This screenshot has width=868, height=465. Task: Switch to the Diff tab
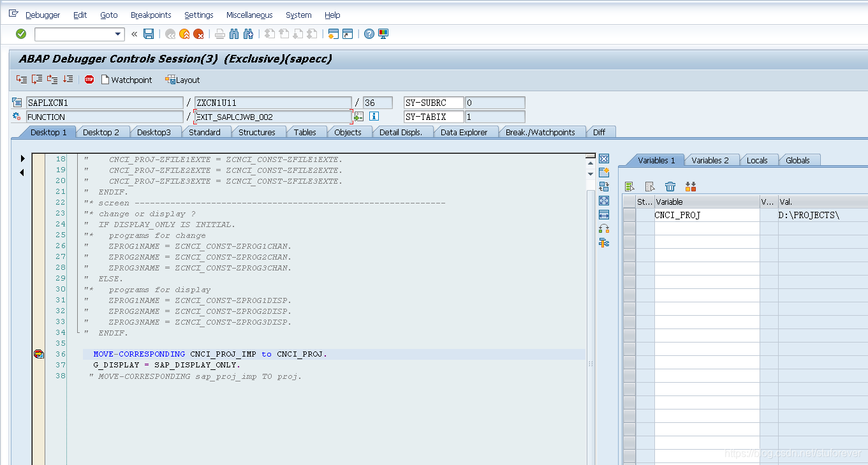[x=600, y=132]
